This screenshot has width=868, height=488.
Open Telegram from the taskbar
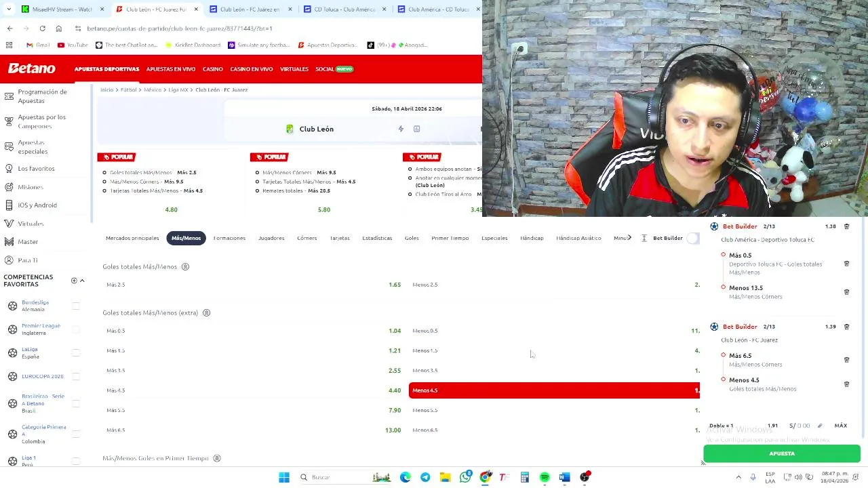click(425, 478)
